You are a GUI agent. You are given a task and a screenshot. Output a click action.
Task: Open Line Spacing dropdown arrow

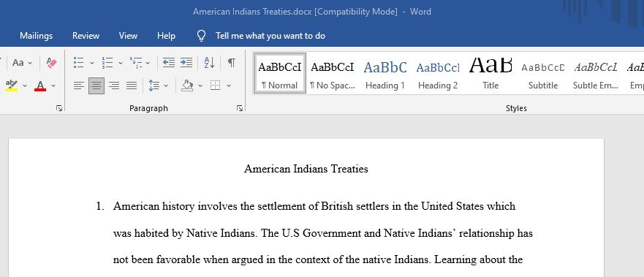pyautogui.click(x=166, y=86)
